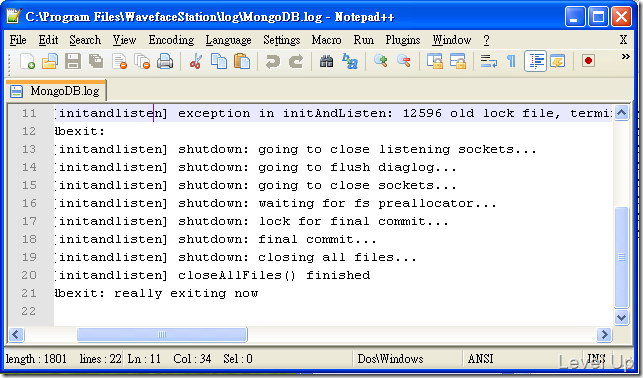Viewport: 643px width, 378px height.
Task: Toggle synchronize vertical scrolling icon
Action: click(x=435, y=61)
